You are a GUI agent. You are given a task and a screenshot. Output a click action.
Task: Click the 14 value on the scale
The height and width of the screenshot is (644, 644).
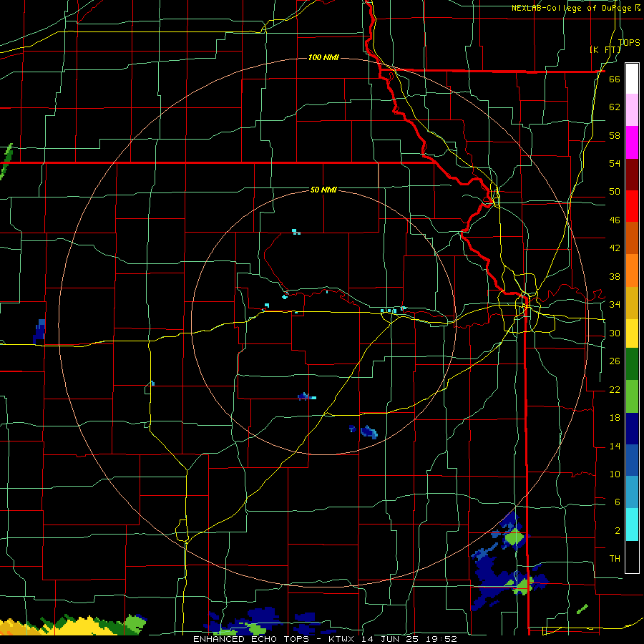pos(615,446)
